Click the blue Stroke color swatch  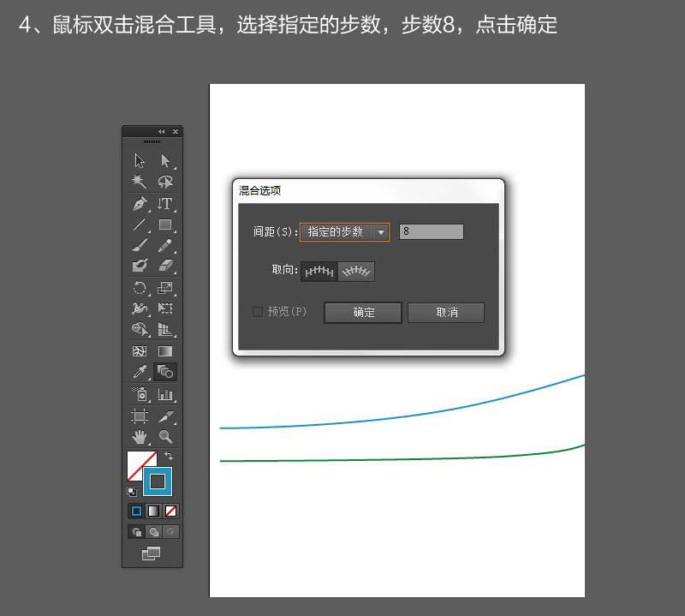pos(158,481)
